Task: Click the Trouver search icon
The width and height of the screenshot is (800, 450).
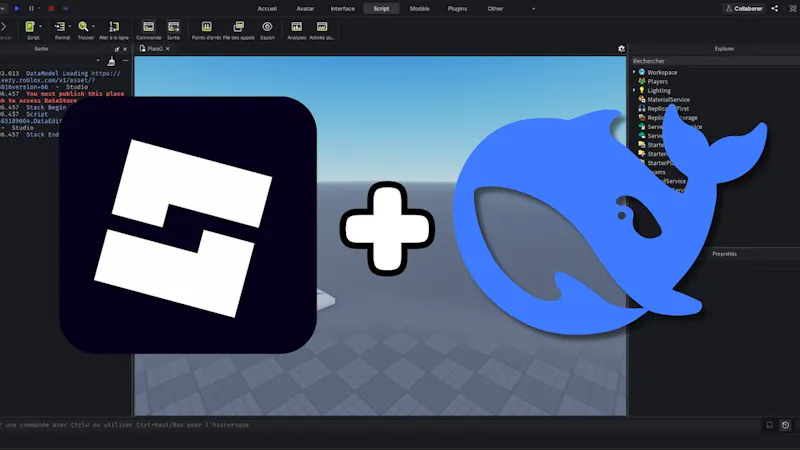Action: (x=83, y=27)
